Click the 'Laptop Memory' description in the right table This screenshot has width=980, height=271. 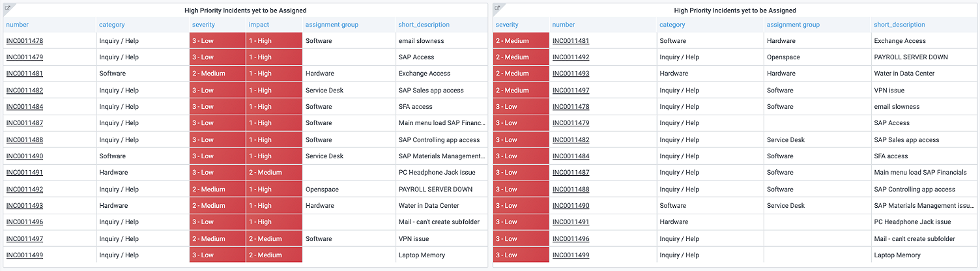(897, 255)
